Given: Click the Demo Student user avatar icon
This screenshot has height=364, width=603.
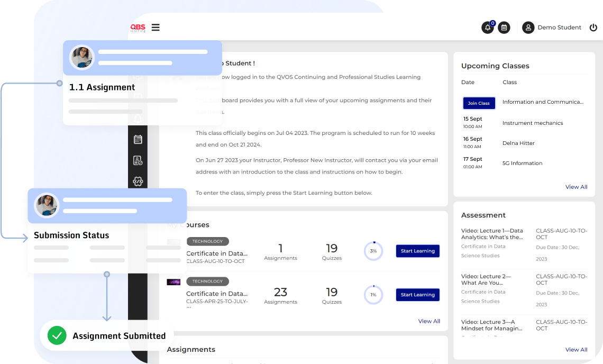Looking at the screenshot, I should coord(528,28).
